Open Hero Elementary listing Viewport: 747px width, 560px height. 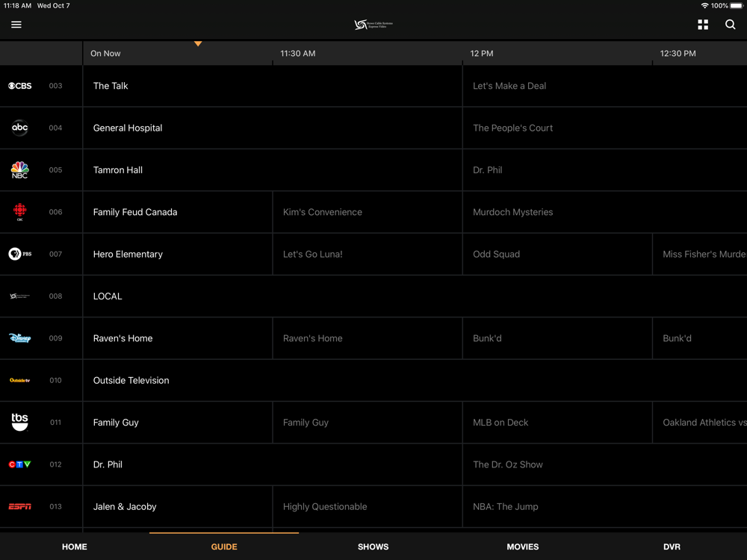(x=178, y=254)
